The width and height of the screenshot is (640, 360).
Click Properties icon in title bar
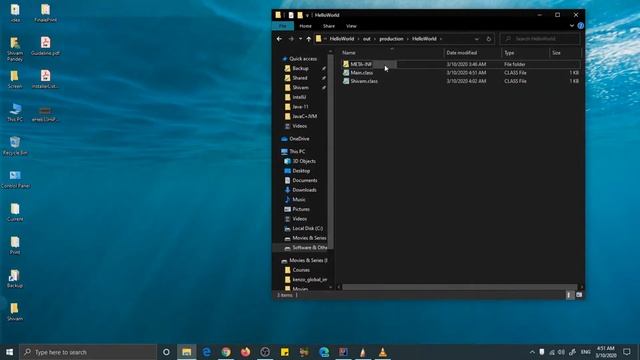[x=291, y=15]
